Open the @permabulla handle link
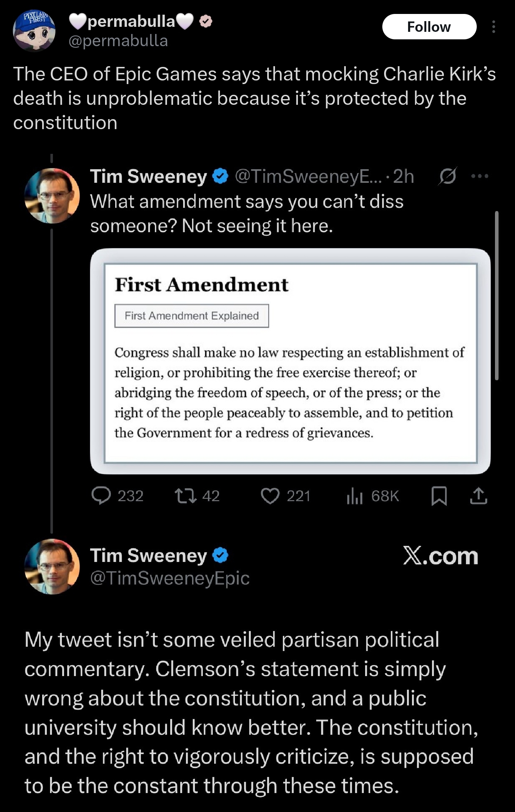 point(118,41)
